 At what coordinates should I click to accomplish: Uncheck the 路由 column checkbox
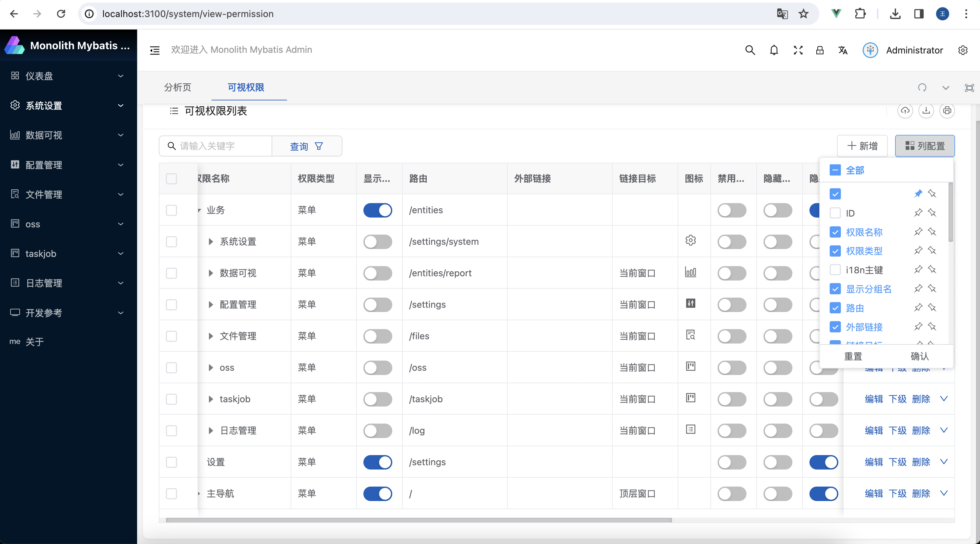(835, 308)
